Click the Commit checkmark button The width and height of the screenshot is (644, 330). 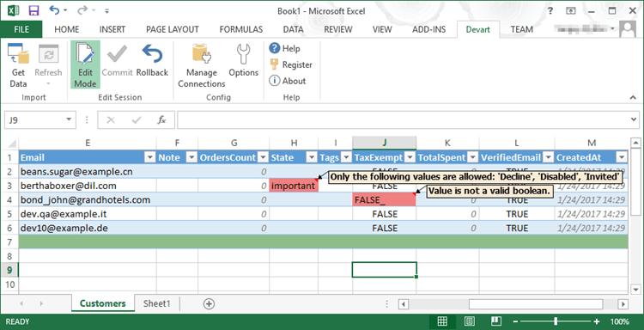point(117,61)
